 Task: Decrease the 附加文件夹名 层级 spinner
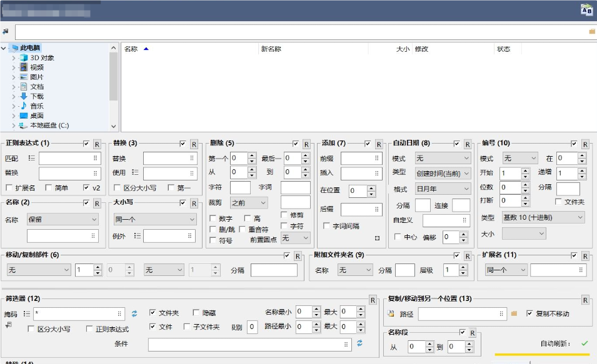pos(463,273)
